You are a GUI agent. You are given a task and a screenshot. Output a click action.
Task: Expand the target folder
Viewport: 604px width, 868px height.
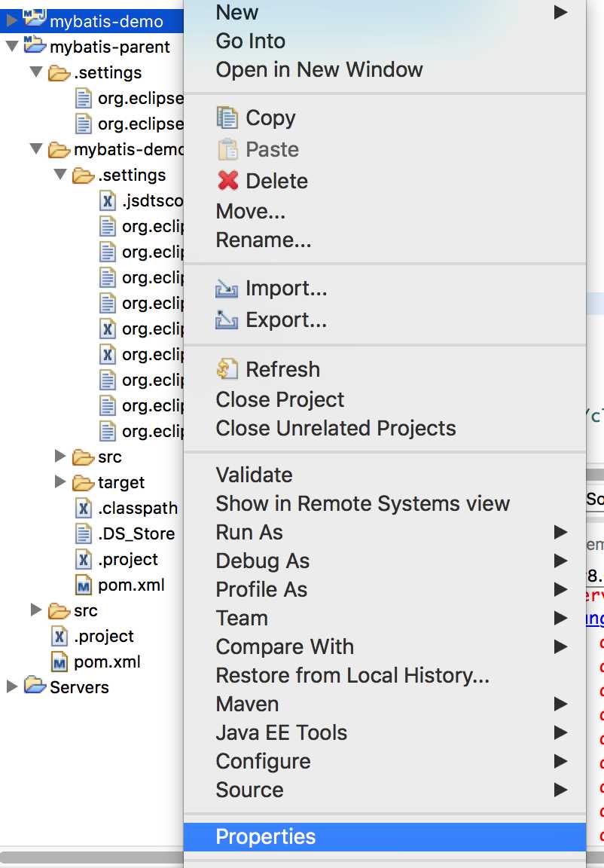[x=59, y=481]
